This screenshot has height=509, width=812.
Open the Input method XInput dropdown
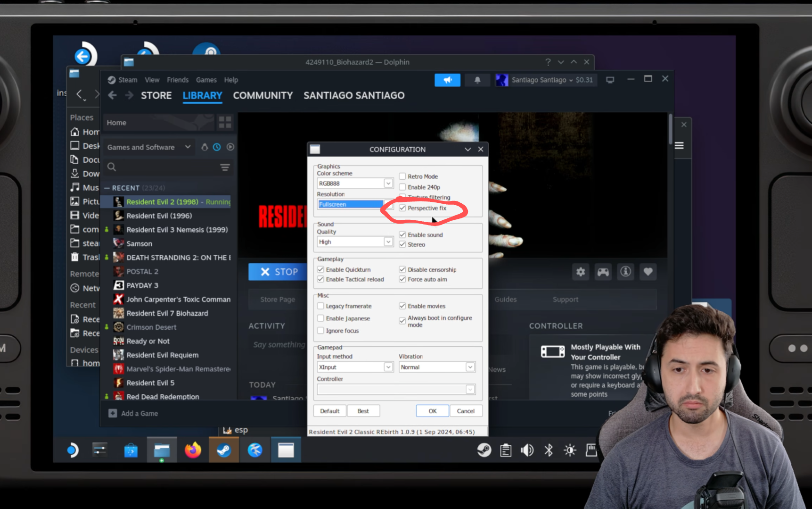(355, 367)
